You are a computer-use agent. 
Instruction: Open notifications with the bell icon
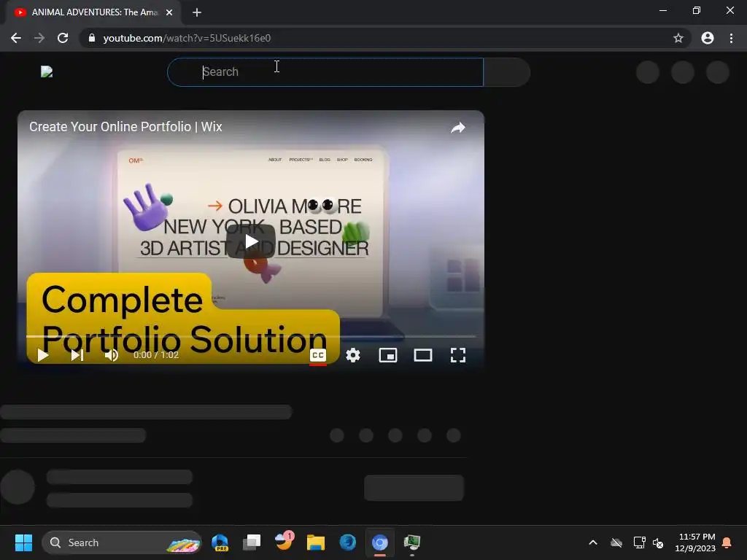pyautogui.click(x=727, y=542)
